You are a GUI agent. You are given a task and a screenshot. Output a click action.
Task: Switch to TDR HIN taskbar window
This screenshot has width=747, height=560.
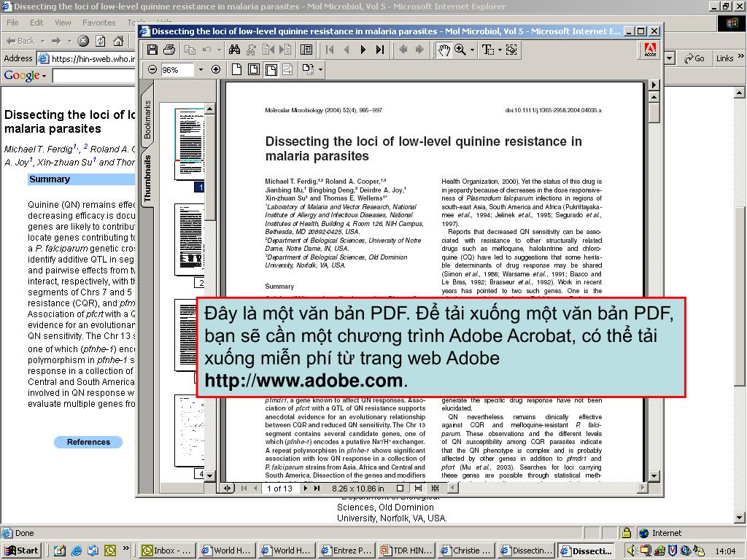click(407, 551)
